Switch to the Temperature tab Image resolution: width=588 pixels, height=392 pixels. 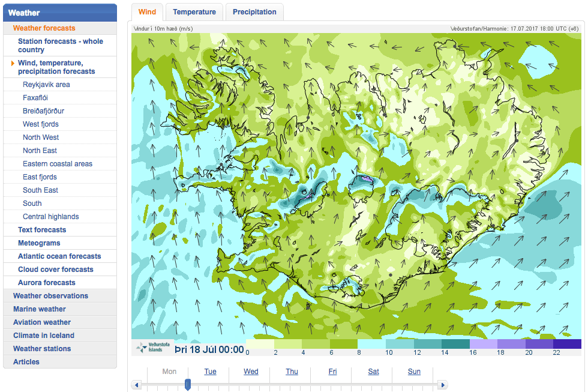point(194,12)
